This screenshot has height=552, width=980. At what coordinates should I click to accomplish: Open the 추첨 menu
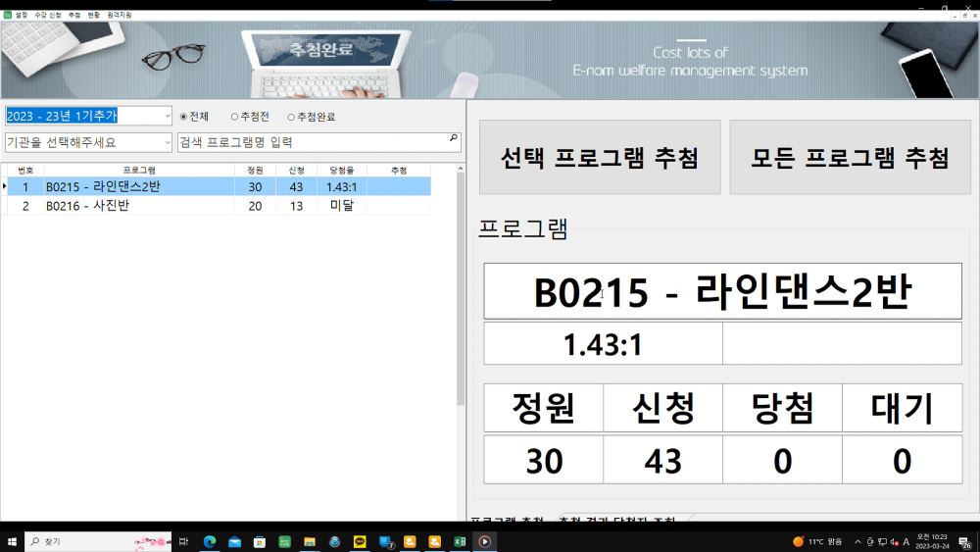pos(74,15)
